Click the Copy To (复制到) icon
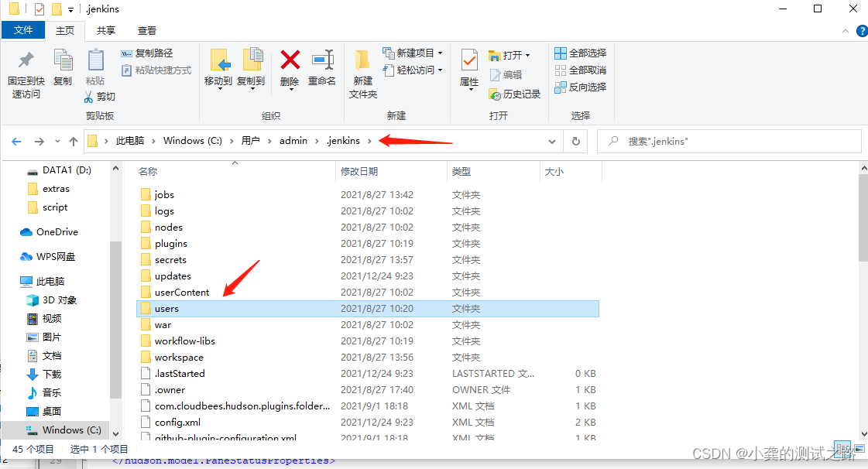The image size is (868, 469). pyautogui.click(x=252, y=60)
